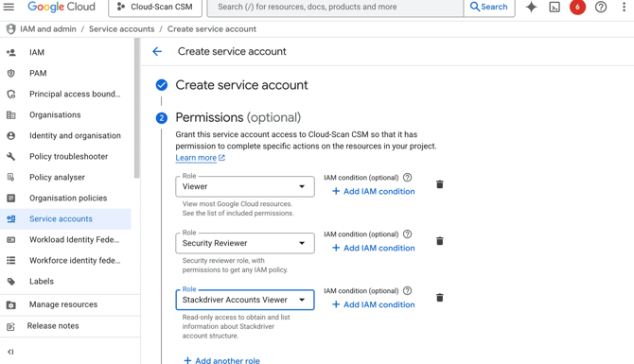The height and width of the screenshot is (364, 634).
Task: Collapse the left navigation sidebar
Action: pyautogui.click(x=11, y=352)
